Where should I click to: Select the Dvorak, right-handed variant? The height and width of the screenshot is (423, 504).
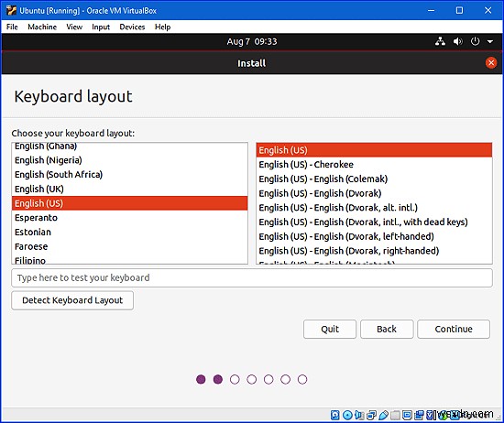pyautogui.click(x=374, y=251)
